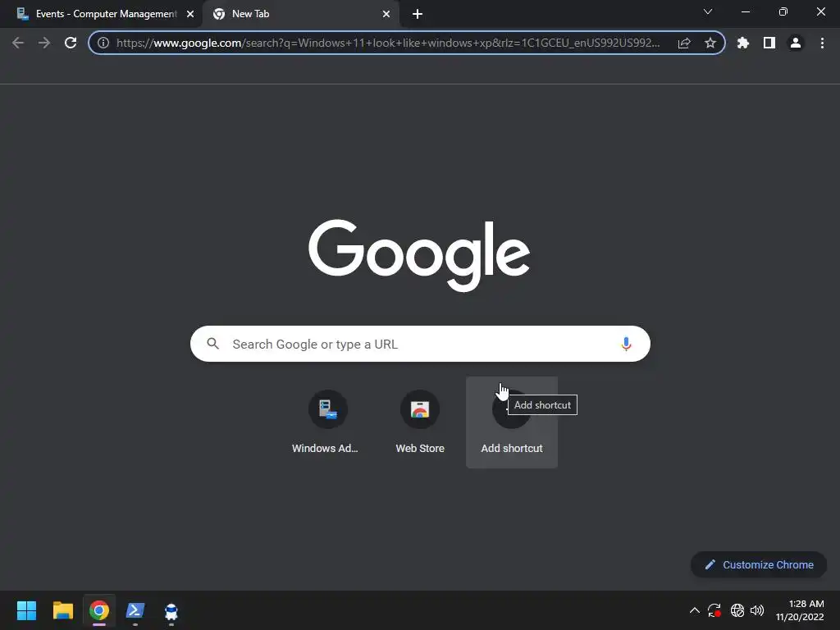The width and height of the screenshot is (840, 630).
Task: Reload the current page
Action: (x=71, y=43)
